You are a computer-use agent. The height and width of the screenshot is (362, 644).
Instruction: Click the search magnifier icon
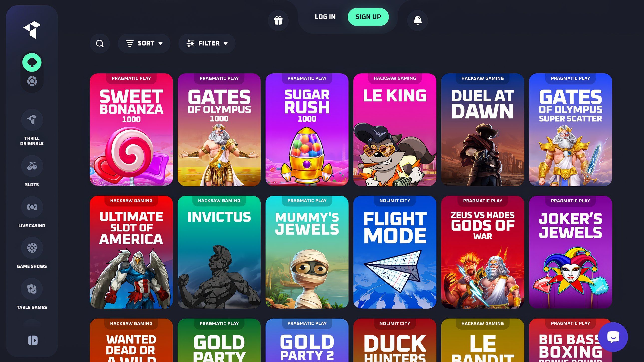click(x=100, y=43)
